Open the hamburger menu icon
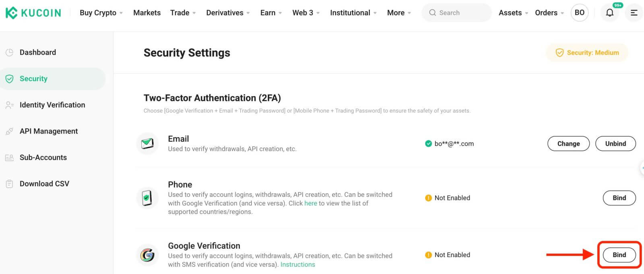Image resolution: width=644 pixels, height=274 pixels. point(634,13)
